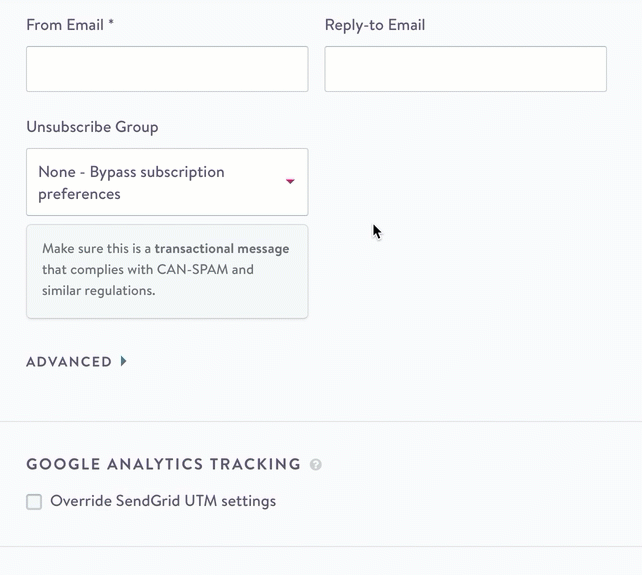Click the pink caret in Unsubscribe Group dropdown

(x=290, y=181)
